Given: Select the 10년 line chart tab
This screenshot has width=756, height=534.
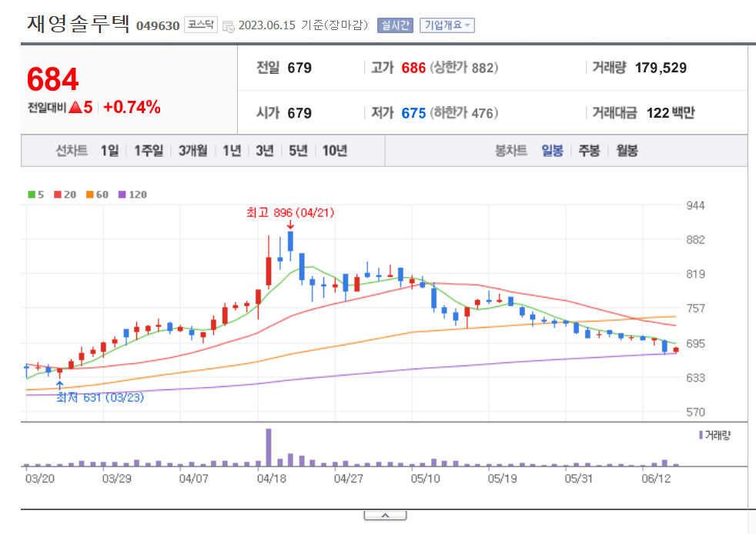Looking at the screenshot, I should coord(335,151).
